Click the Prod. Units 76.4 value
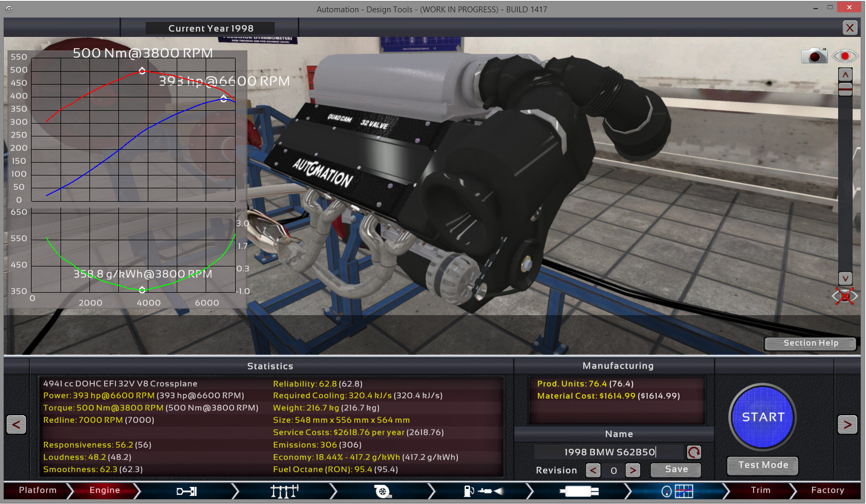The image size is (866, 504). tap(585, 384)
